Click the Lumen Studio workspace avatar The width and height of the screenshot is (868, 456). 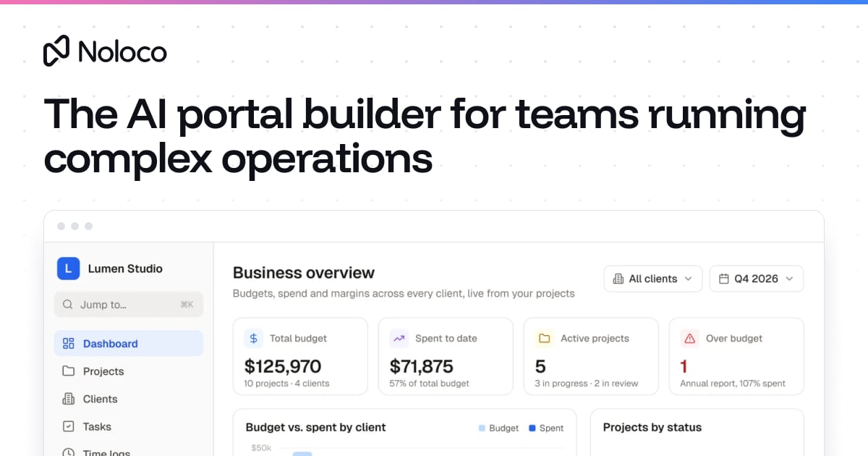pos(68,269)
